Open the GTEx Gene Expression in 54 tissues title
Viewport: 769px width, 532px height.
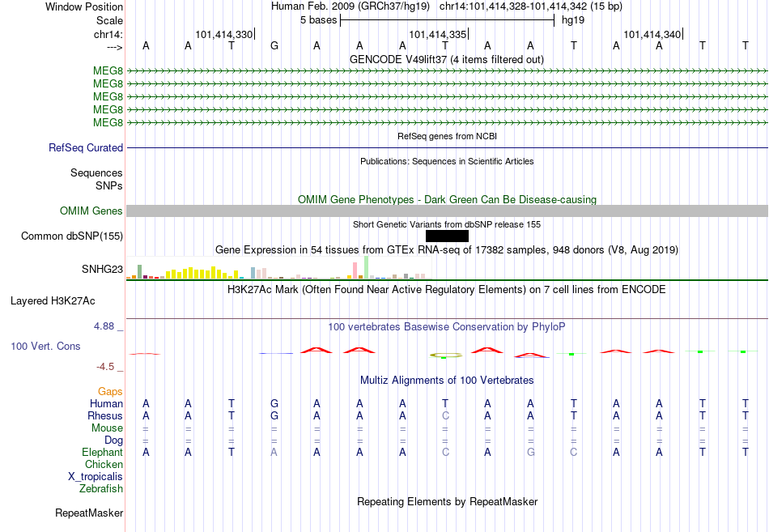click(447, 249)
